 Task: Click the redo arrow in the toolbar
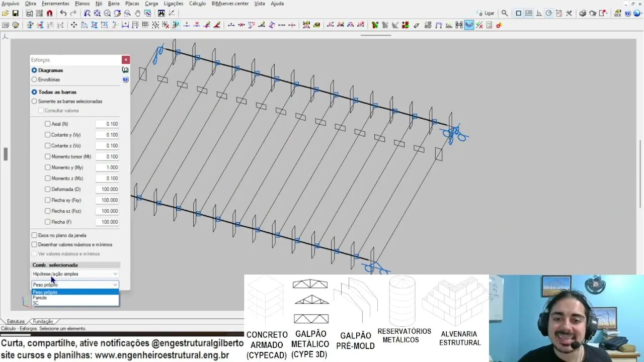click(73, 14)
